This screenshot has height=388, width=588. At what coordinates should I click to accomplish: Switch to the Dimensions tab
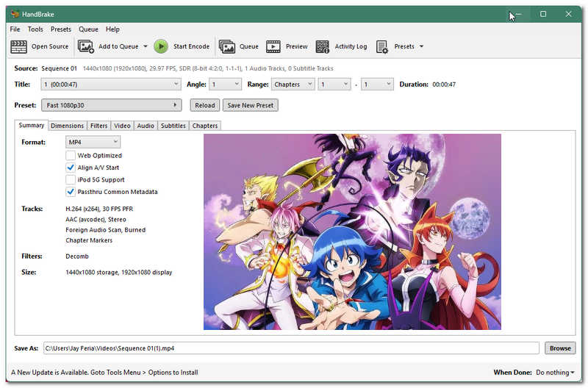pos(67,126)
